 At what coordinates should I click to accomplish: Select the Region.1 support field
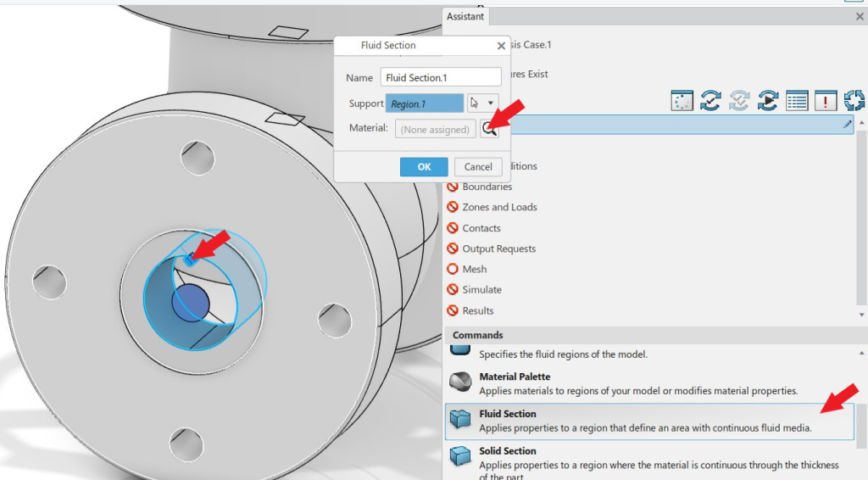pyautogui.click(x=424, y=103)
